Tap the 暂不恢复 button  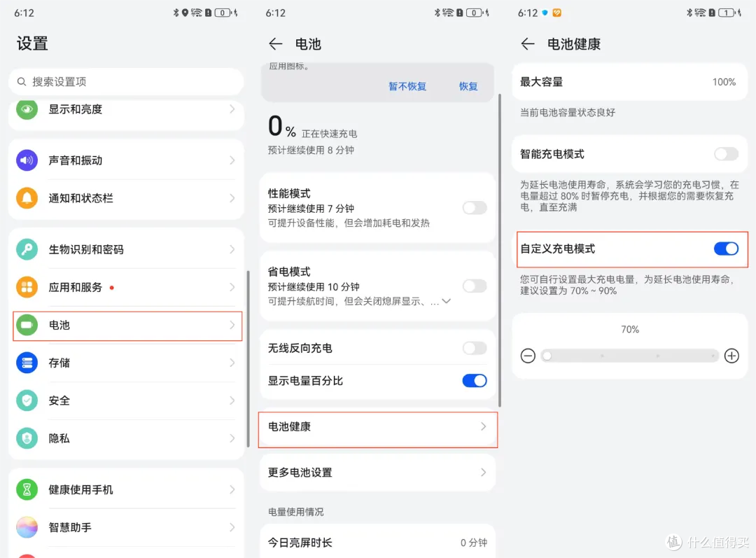[407, 86]
